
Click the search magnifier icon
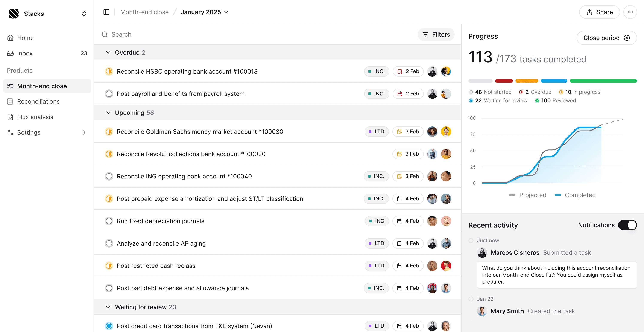105,34
